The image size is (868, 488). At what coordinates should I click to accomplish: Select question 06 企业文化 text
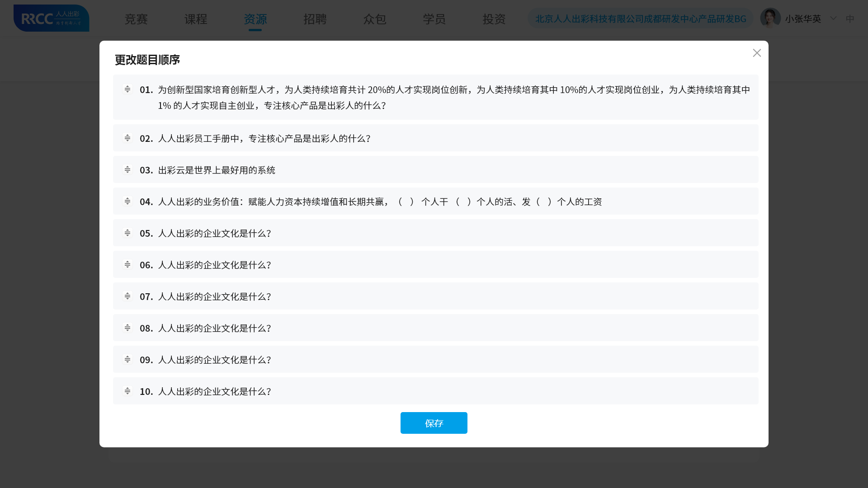[214, 265]
